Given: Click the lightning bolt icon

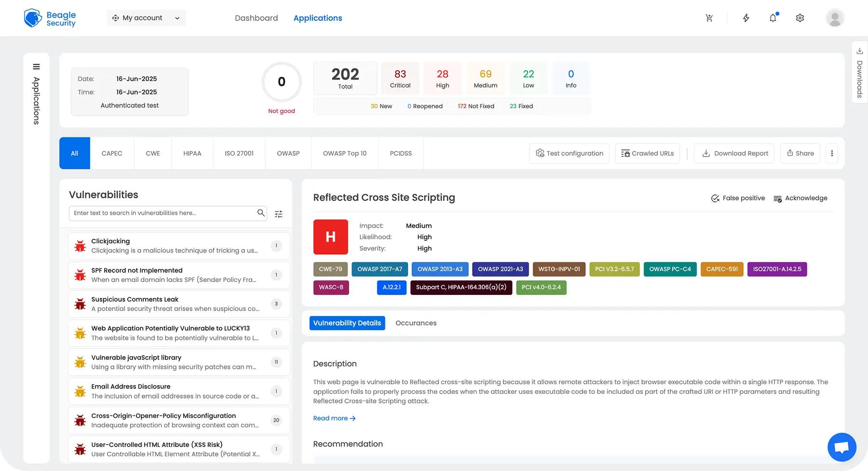Looking at the screenshot, I should (x=746, y=18).
